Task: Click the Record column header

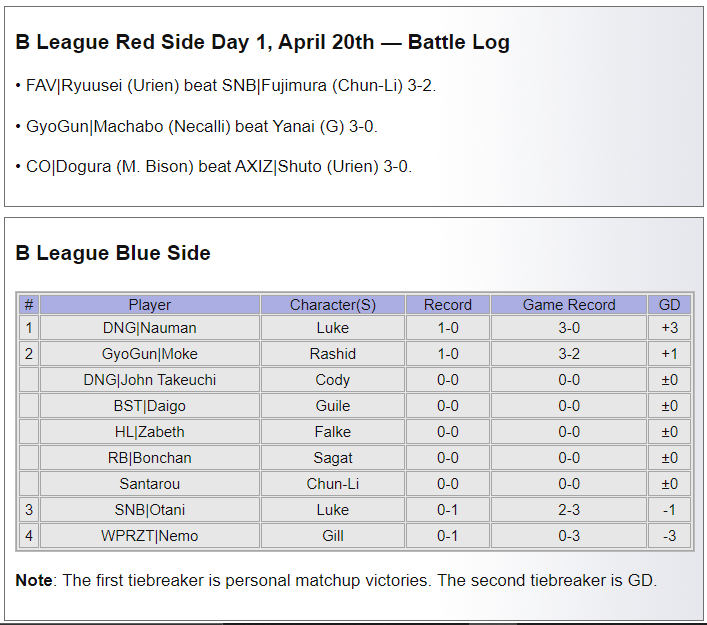Action: point(448,305)
